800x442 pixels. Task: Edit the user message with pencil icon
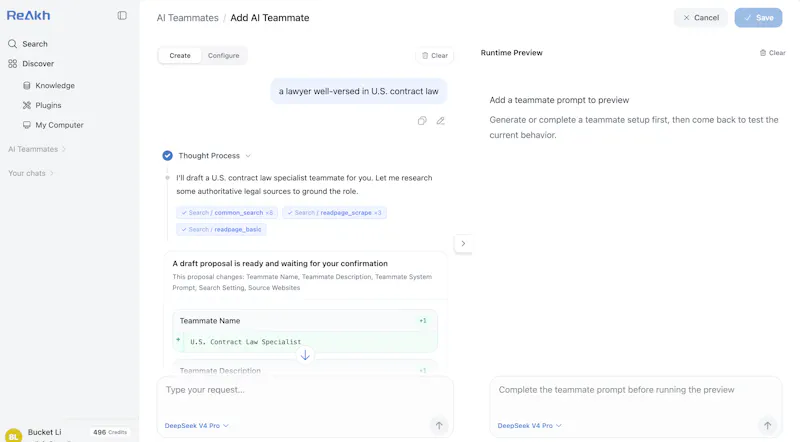pos(440,121)
